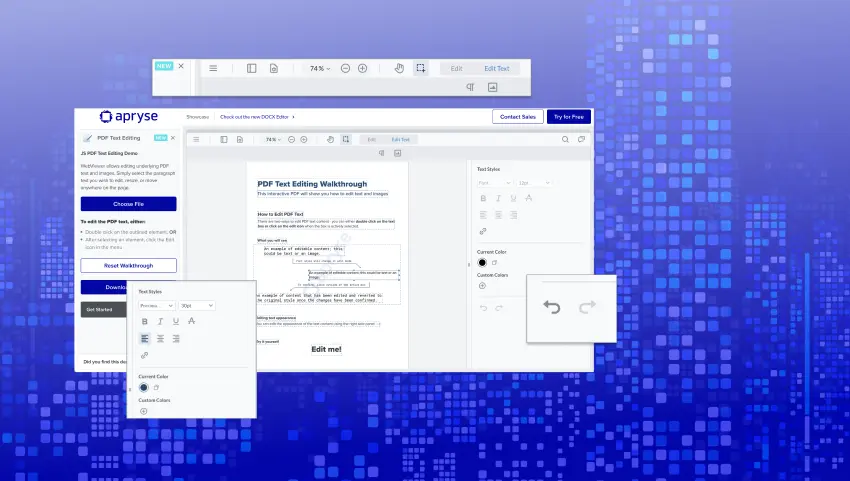Select the Select tool in enlarged callout
Screen dimensions: 850x481
[421, 68]
